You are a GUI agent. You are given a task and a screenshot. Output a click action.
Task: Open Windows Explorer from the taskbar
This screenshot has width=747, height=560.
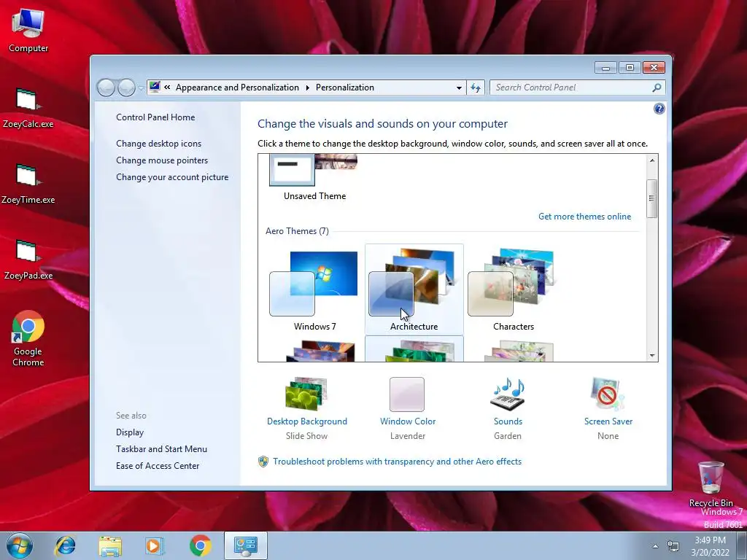pos(110,545)
